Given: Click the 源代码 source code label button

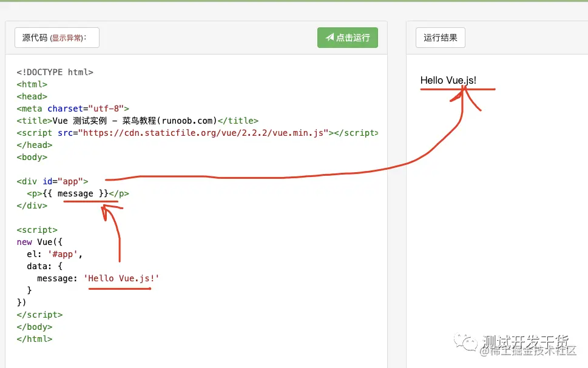Looking at the screenshot, I should point(57,38).
